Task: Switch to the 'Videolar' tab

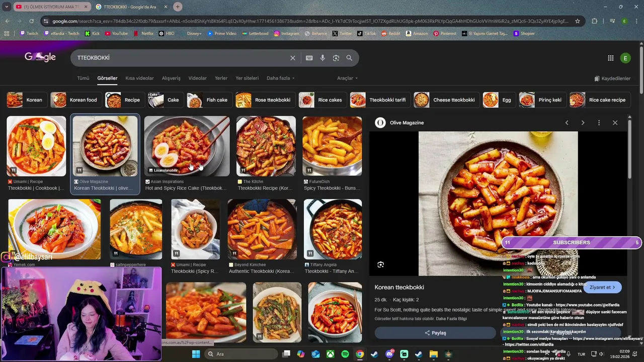Action: point(197,78)
